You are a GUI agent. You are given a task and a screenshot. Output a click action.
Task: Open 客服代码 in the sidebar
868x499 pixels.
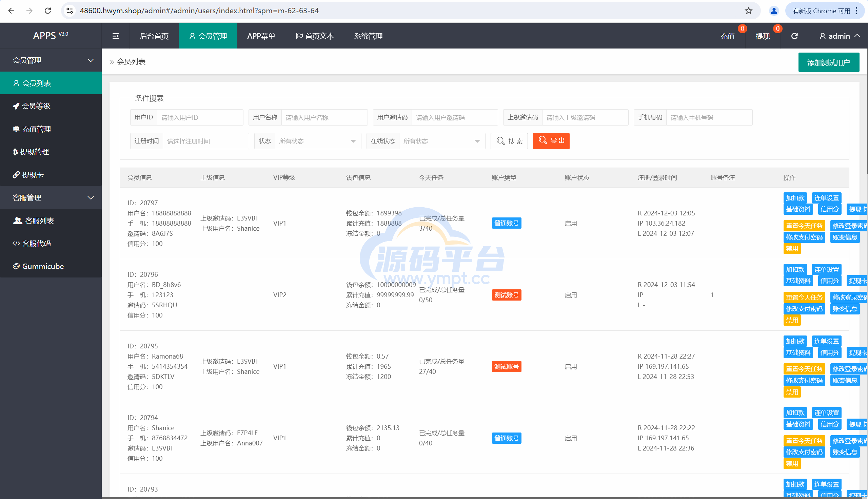[51, 243]
